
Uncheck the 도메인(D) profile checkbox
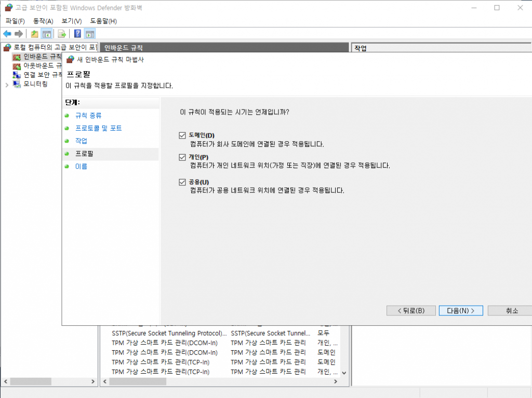(x=182, y=135)
